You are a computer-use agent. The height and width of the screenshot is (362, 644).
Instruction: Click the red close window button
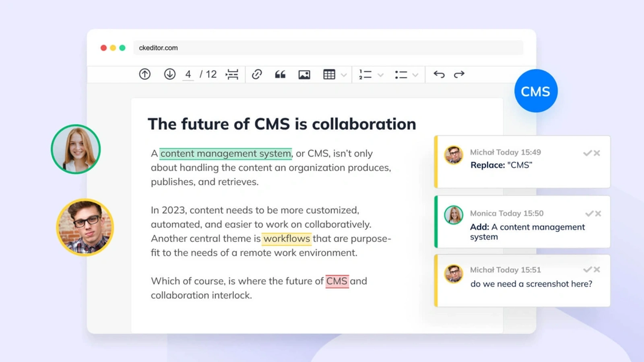[103, 48]
